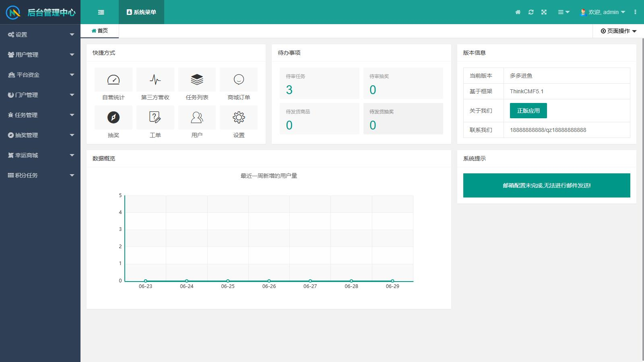Open the 自营统计 shortcut icon
This screenshot has height=362, width=644.
[113, 79]
